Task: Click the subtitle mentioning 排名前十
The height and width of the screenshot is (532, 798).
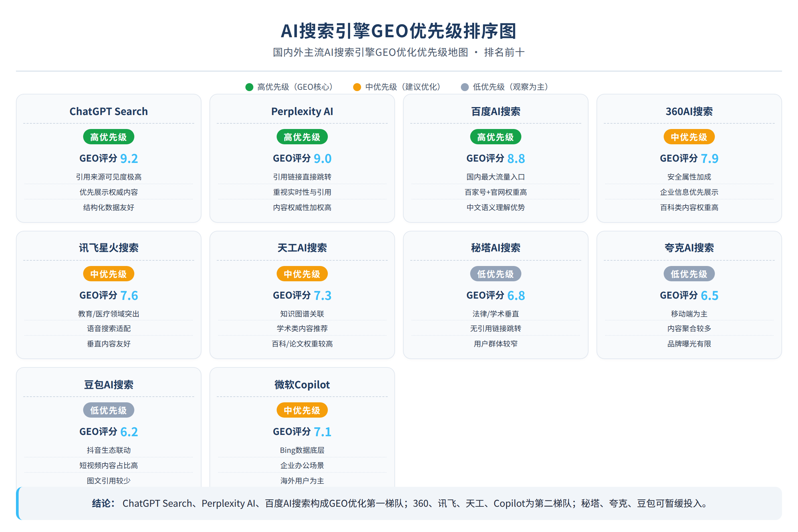Action: coord(399,52)
